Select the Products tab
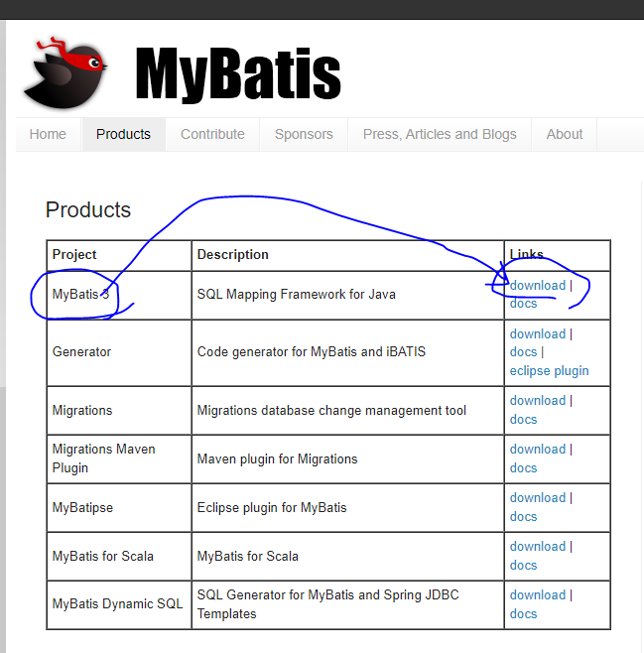Viewport: 644px width, 653px height. click(123, 134)
